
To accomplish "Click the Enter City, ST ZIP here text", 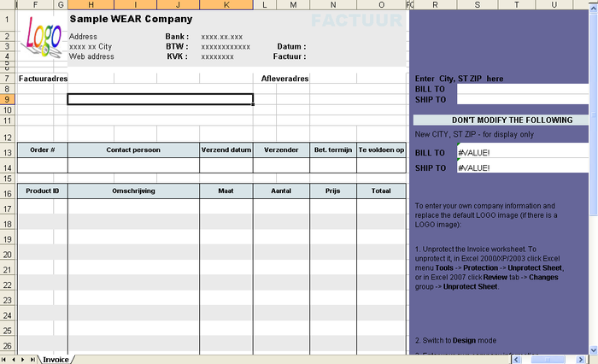I will tap(460, 79).
